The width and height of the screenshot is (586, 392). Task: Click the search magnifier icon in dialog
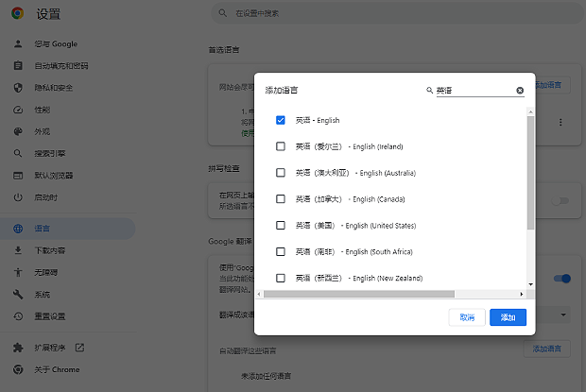[429, 91]
